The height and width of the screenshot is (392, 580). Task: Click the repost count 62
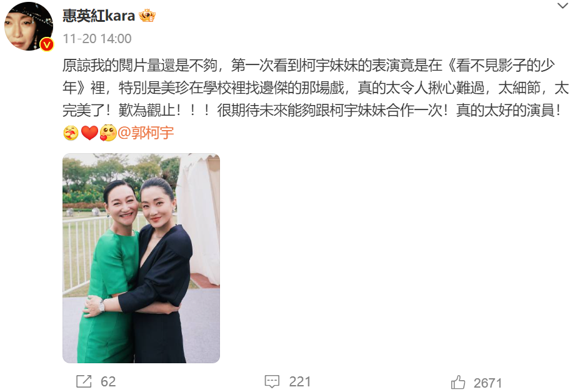108,381
